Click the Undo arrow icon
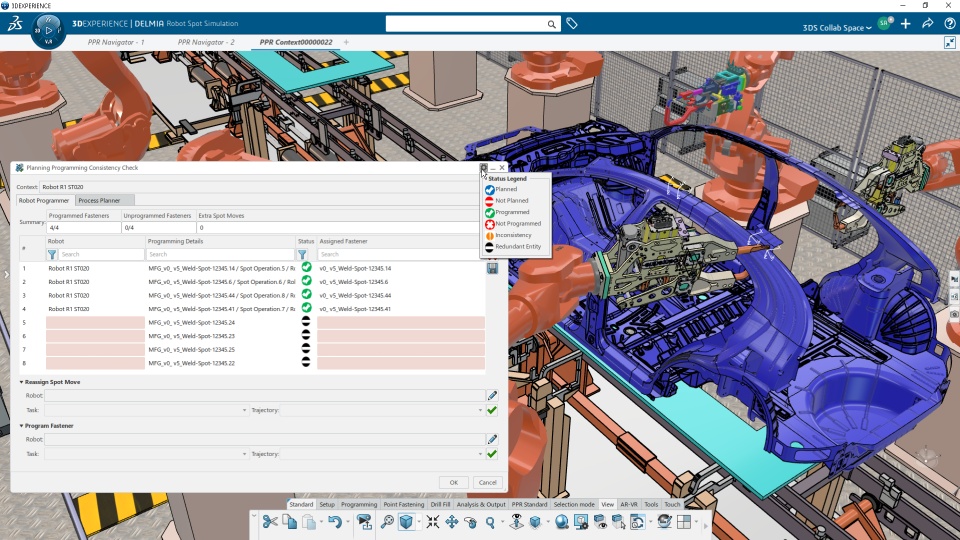Screen dimensions: 960x540 click(x=334, y=522)
